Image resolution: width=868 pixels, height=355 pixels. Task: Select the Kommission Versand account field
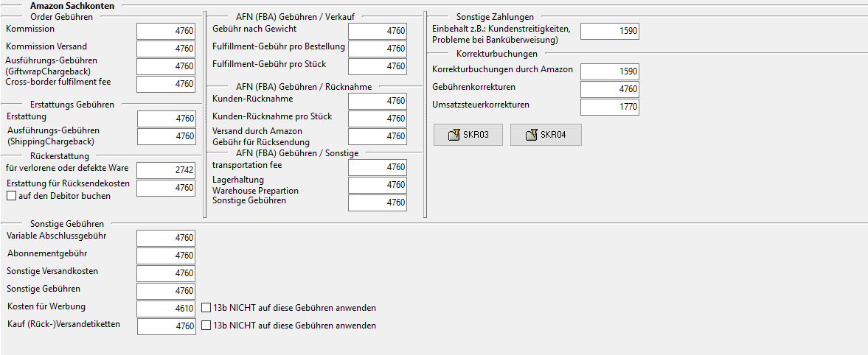(166, 49)
